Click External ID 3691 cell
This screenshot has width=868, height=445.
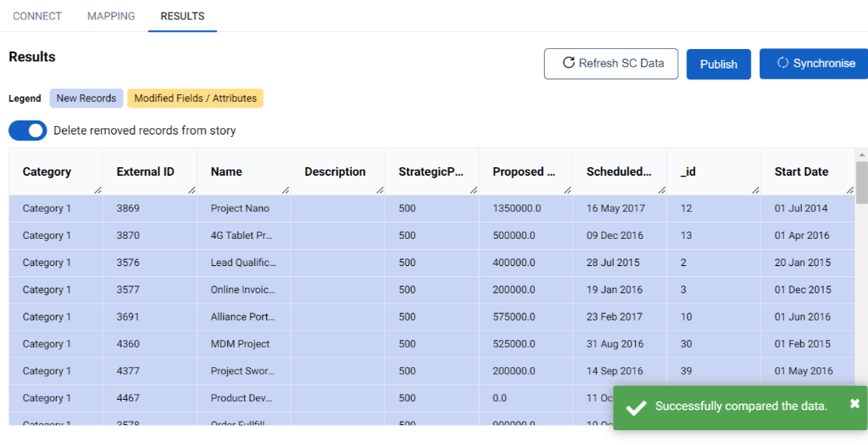pyautogui.click(x=150, y=317)
